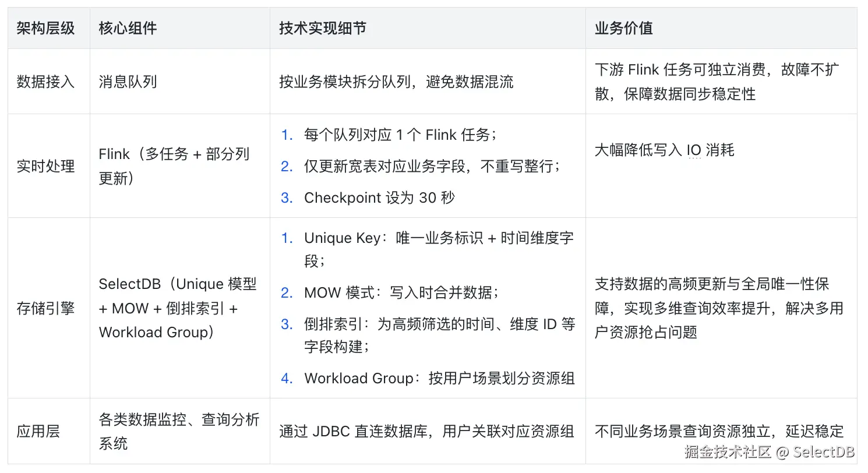
Task: Click the "应用层" row label
Action: coord(38,432)
